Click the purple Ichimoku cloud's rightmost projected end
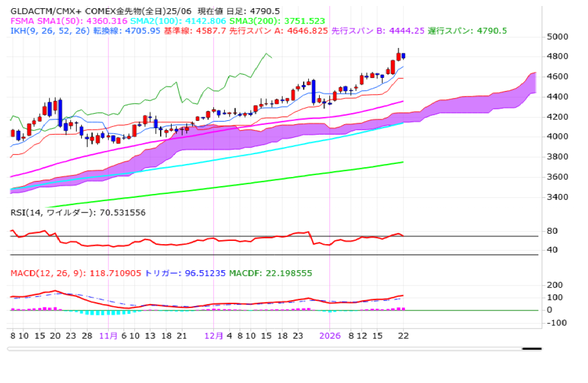Image resolution: width=588 pixels, height=383 pixels. pos(534,82)
